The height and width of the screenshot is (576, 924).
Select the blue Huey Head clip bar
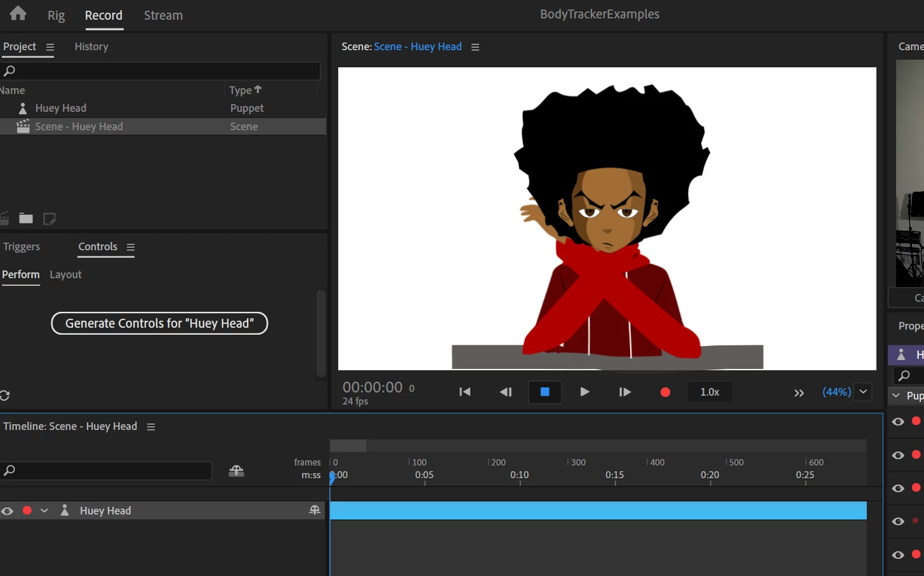(x=598, y=511)
